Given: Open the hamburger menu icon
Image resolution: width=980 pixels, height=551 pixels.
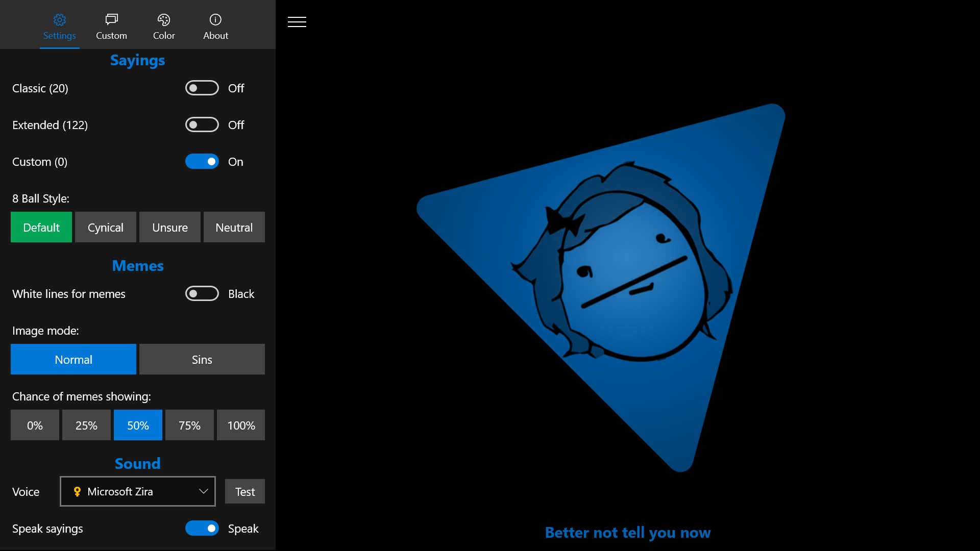Looking at the screenshot, I should click(x=297, y=22).
